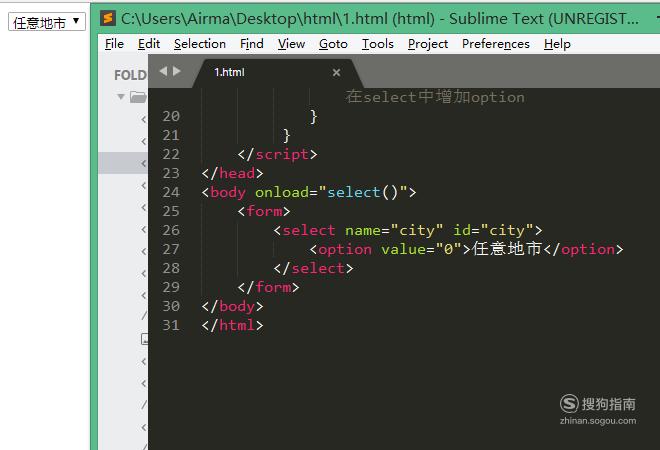
Task: Open the File menu
Action: [114, 44]
